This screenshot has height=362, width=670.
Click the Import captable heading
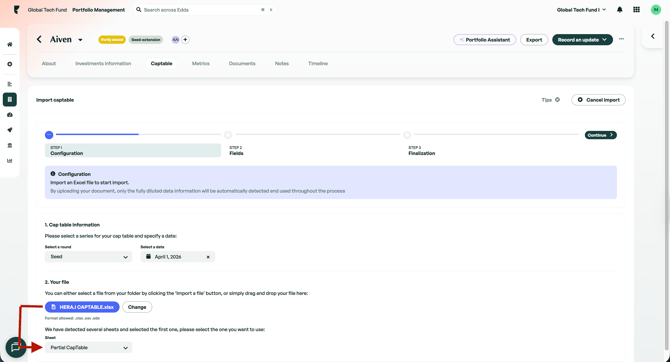pyautogui.click(x=55, y=100)
